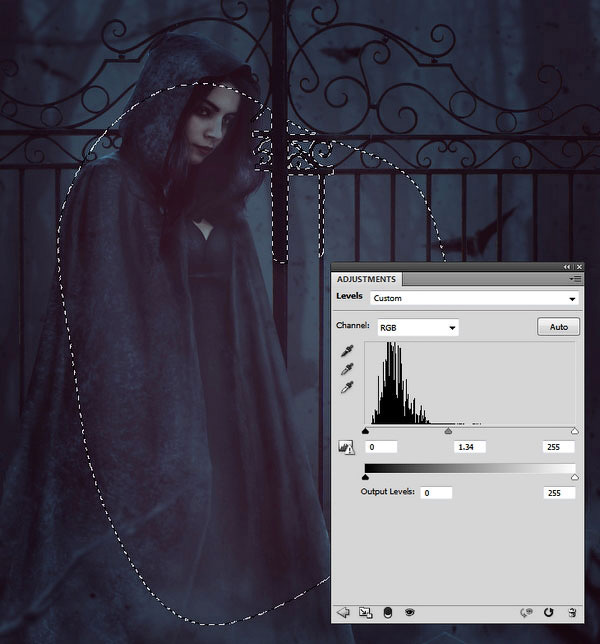This screenshot has width=600, height=644.
Task: Click the return to adjustment list arrow
Action: 343,613
